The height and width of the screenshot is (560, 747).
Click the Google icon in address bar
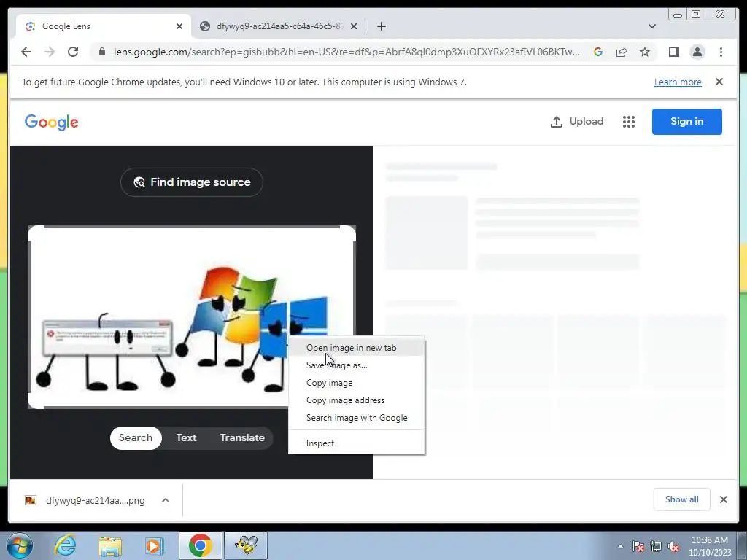[598, 52]
